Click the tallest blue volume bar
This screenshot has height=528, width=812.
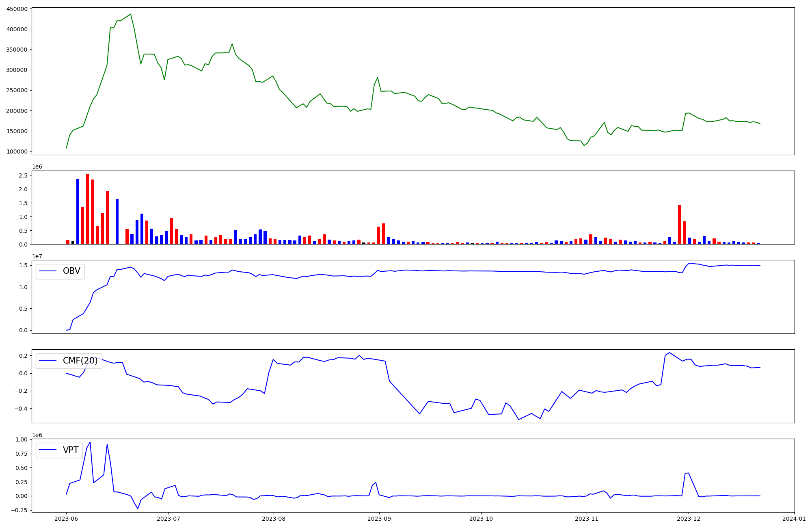pyautogui.click(x=78, y=212)
